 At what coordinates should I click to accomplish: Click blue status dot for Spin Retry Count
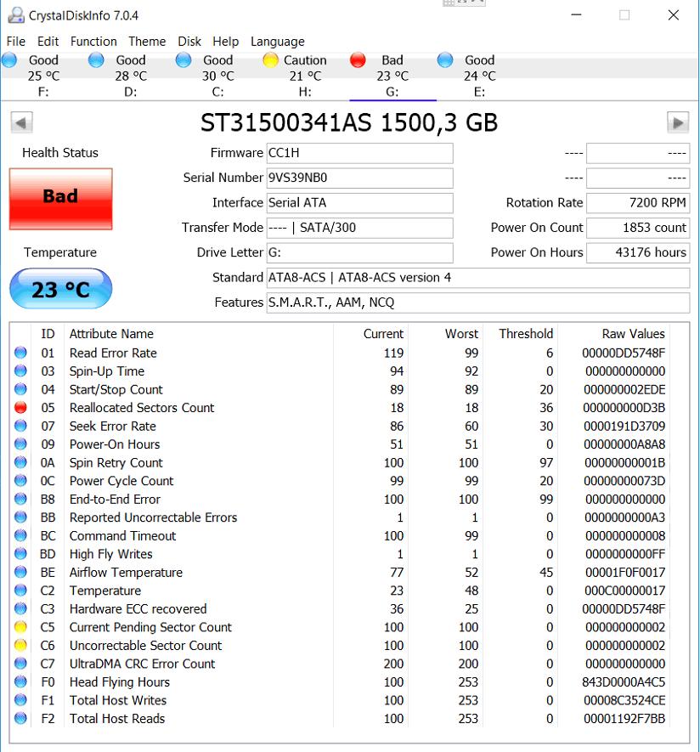pos(20,462)
